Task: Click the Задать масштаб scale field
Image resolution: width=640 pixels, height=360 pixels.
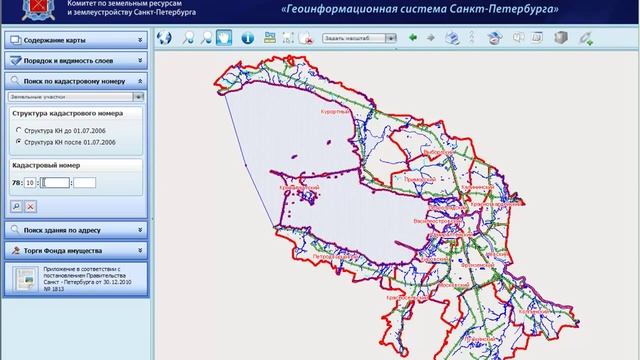Action: click(x=354, y=38)
